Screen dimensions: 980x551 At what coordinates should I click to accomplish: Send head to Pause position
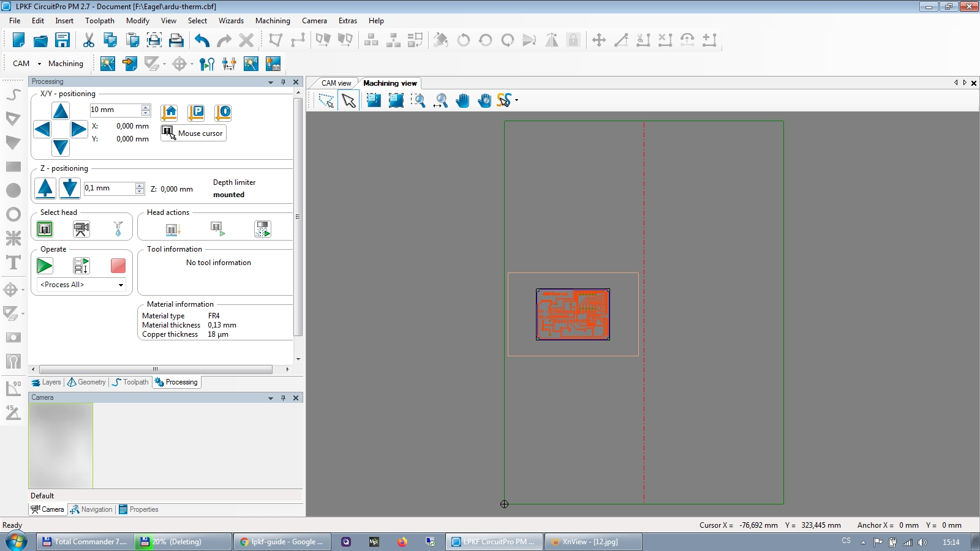click(x=196, y=112)
